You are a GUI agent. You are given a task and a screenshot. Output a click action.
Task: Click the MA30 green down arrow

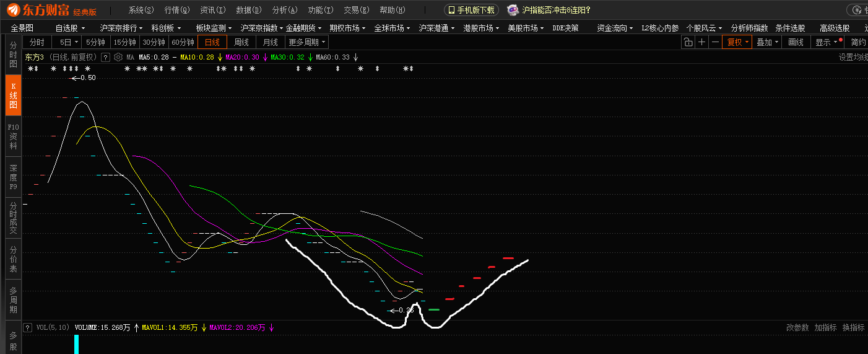(x=310, y=57)
